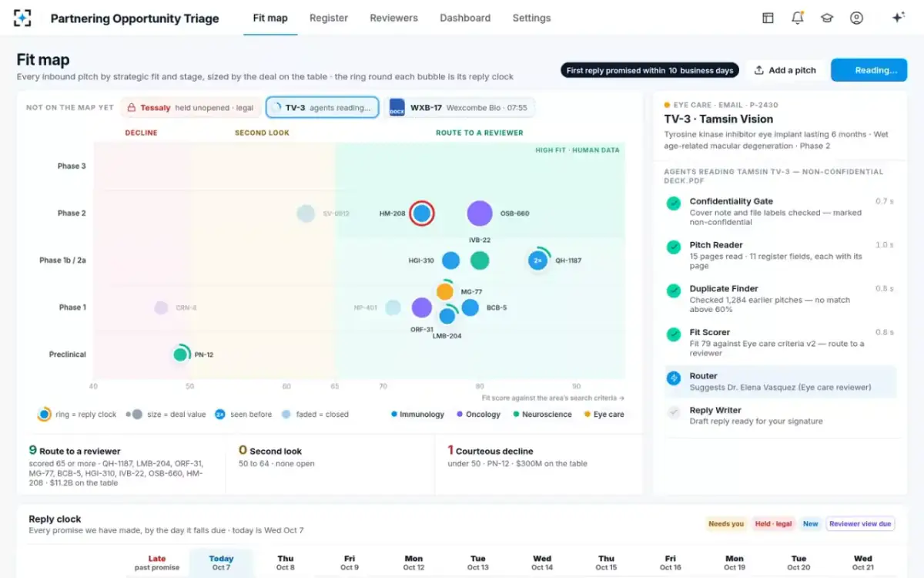The width and height of the screenshot is (924, 578).
Task: Open the Reply Writer draft row
Action: point(779,415)
